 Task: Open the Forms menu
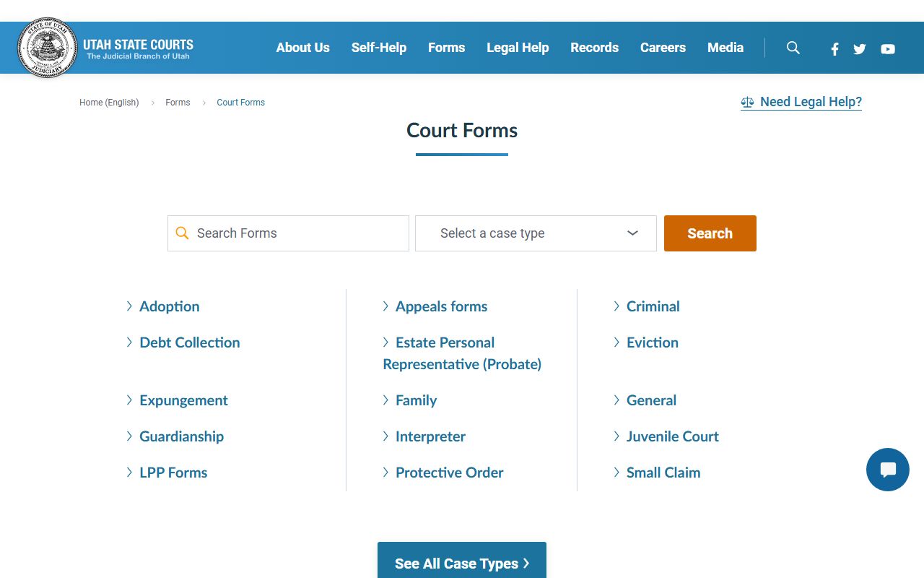(x=447, y=48)
